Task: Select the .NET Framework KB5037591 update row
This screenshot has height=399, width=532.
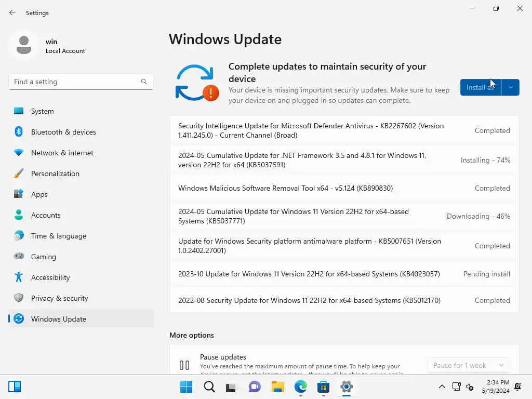Action: (344, 160)
